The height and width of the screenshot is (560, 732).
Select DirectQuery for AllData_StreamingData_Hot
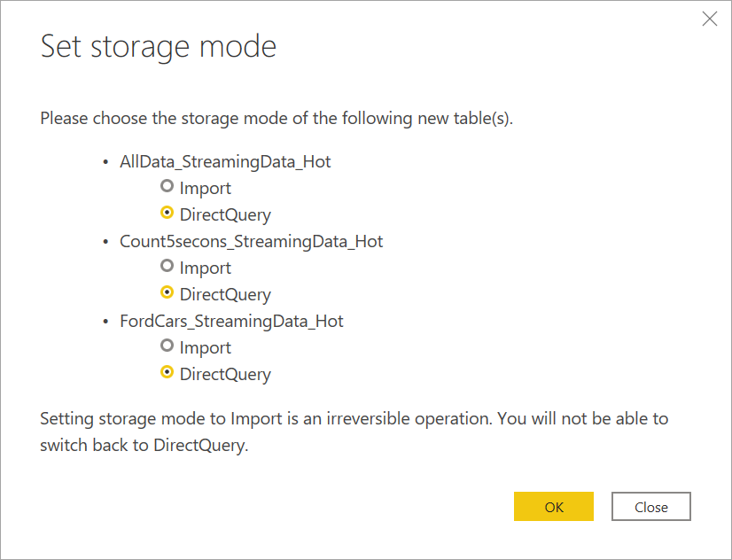[167, 214]
